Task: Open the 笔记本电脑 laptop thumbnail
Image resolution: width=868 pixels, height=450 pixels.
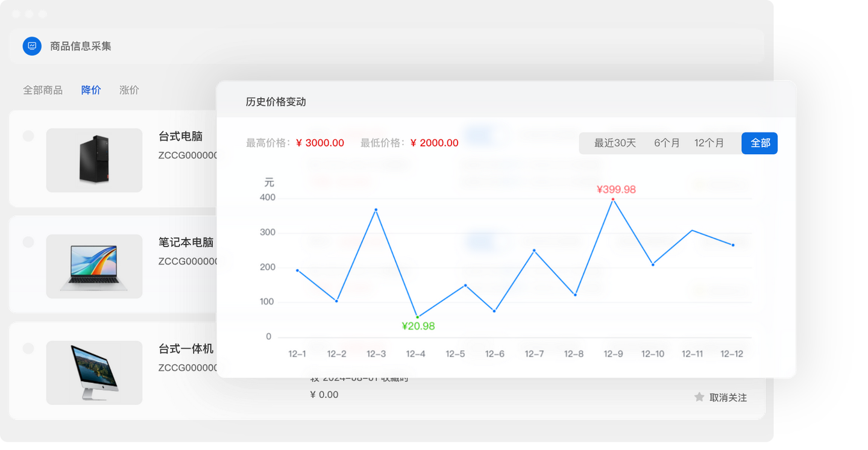Action: [x=94, y=266]
